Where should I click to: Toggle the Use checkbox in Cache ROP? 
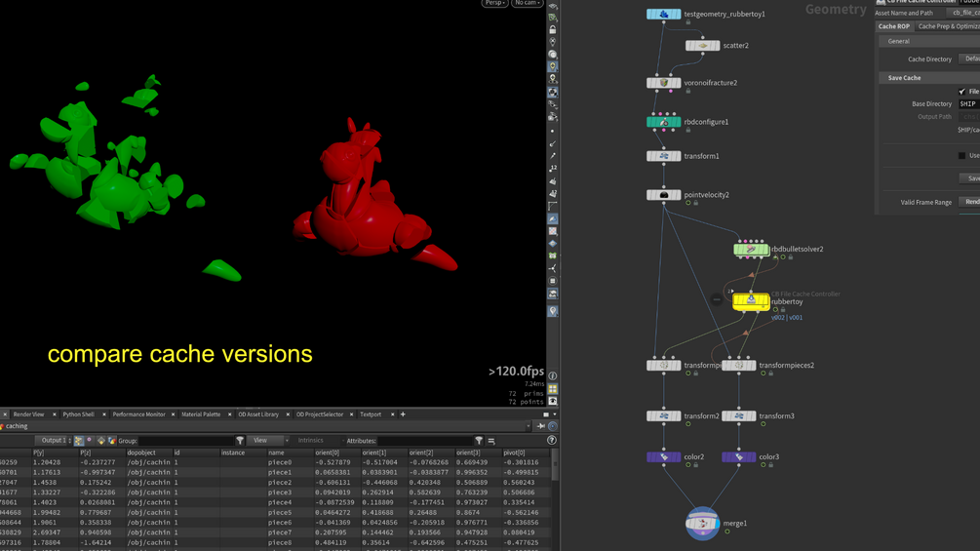[x=961, y=156]
